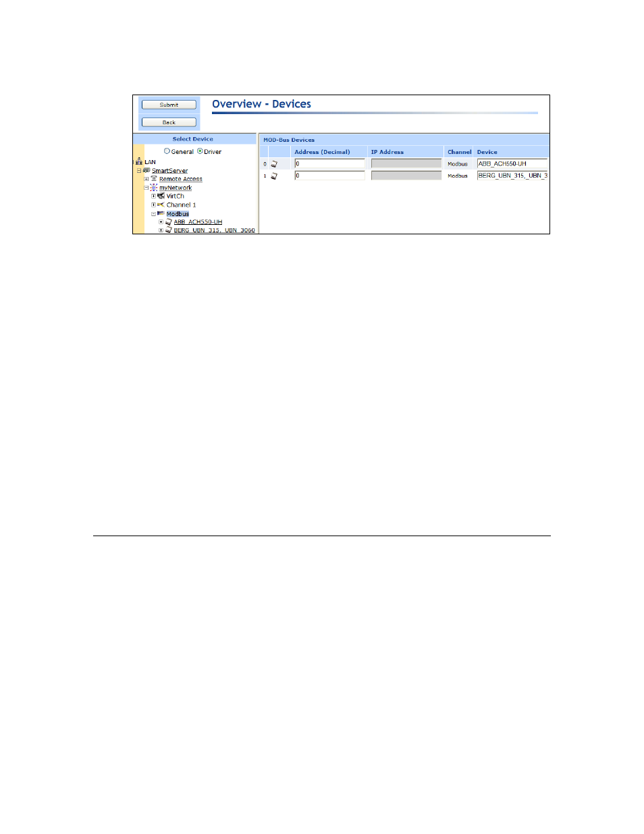Image resolution: width=644 pixels, height=834 pixels.
Task: Open the Remote Access link
Action: click(x=180, y=179)
